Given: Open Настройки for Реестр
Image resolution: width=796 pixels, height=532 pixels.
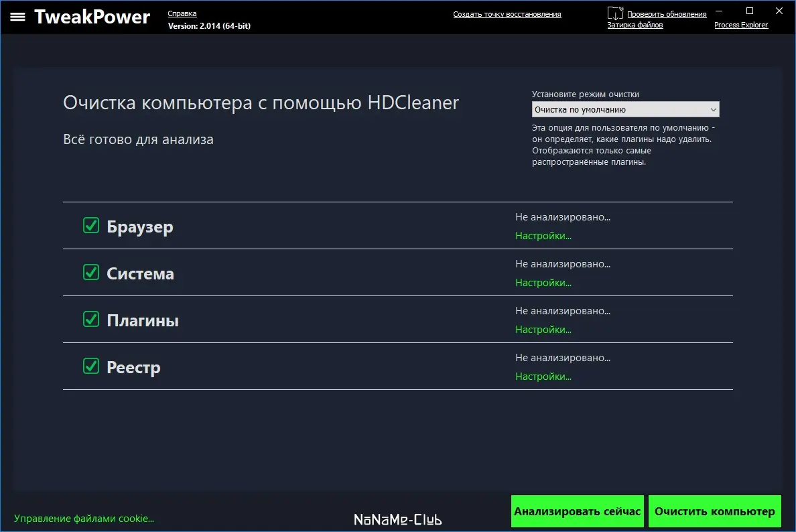Looking at the screenshot, I should [x=543, y=377].
